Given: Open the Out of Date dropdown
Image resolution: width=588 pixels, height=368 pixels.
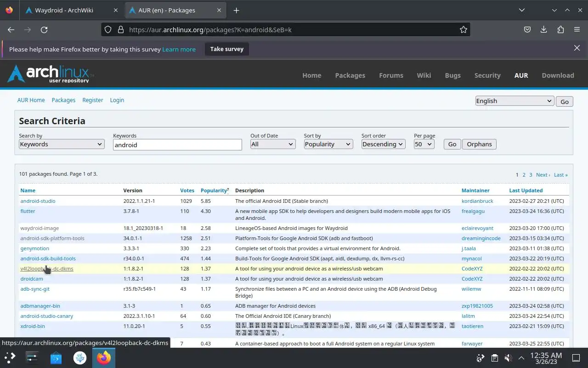Looking at the screenshot, I should (x=272, y=144).
